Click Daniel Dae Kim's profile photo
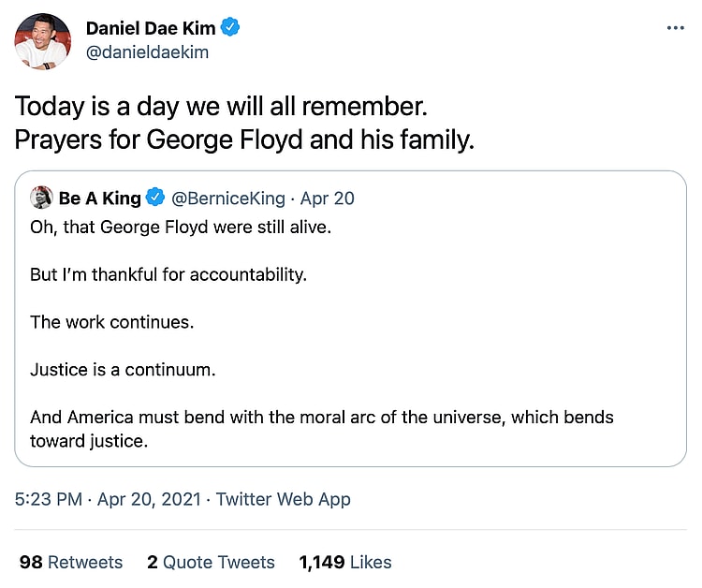Image resolution: width=702 pixels, height=588 pixels. point(41,41)
